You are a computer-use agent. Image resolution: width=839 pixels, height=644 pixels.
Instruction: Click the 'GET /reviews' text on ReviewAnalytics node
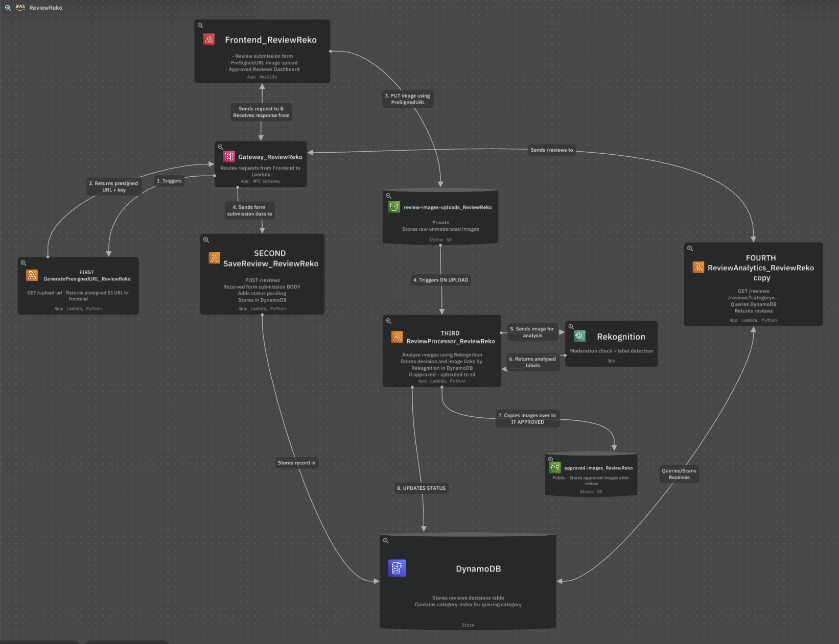click(754, 291)
